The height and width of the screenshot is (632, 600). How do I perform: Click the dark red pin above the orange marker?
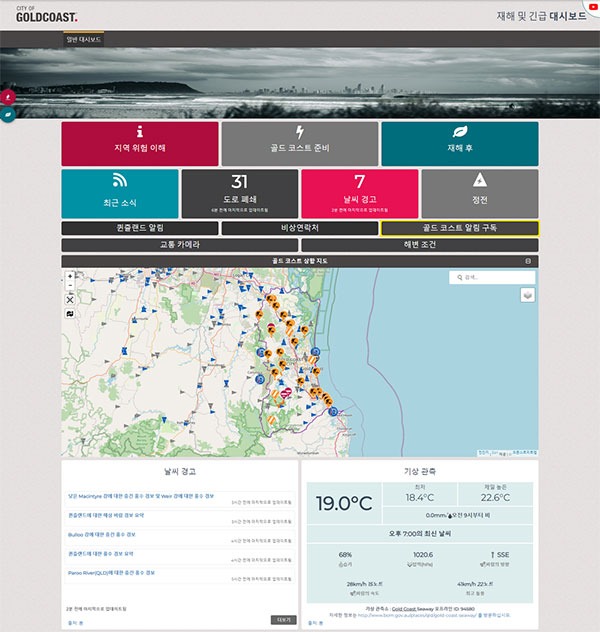(x=271, y=326)
